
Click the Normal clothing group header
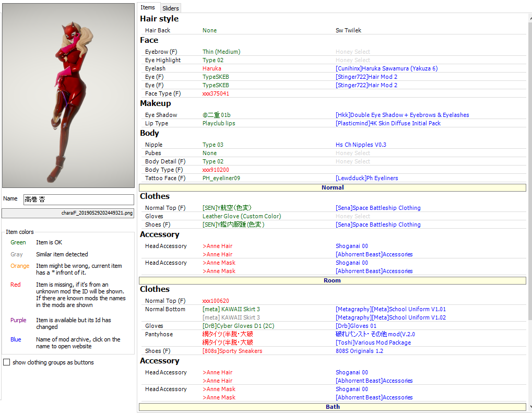(x=333, y=187)
